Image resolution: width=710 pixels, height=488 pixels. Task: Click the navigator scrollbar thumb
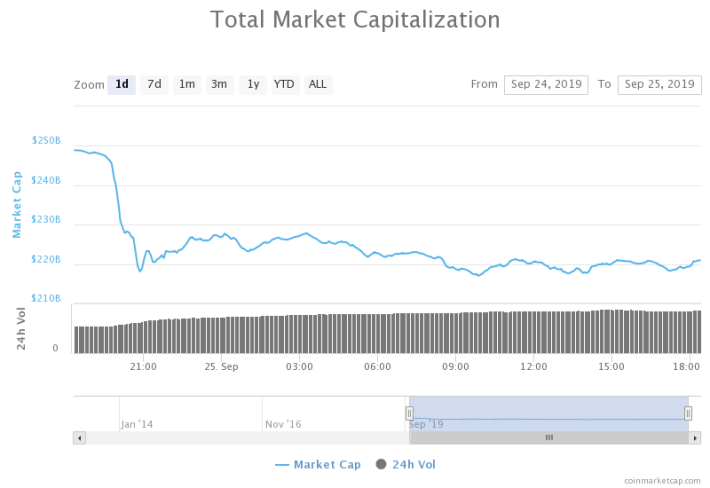549,438
